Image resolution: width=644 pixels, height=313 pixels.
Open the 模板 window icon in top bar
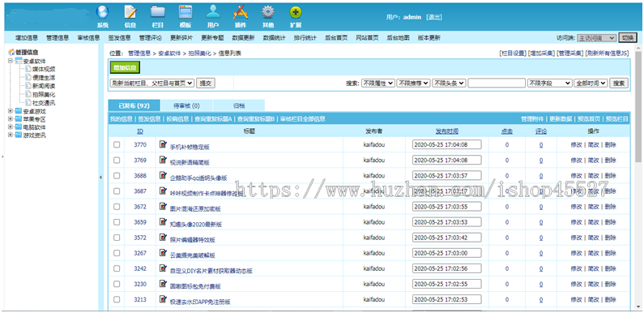[x=186, y=13]
